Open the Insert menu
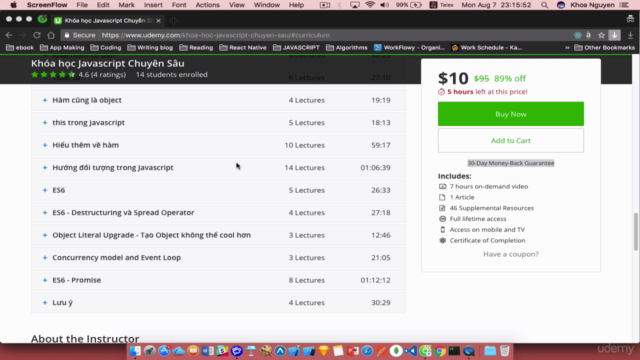Viewport: 640px width, 360px height. tap(153, 5)
